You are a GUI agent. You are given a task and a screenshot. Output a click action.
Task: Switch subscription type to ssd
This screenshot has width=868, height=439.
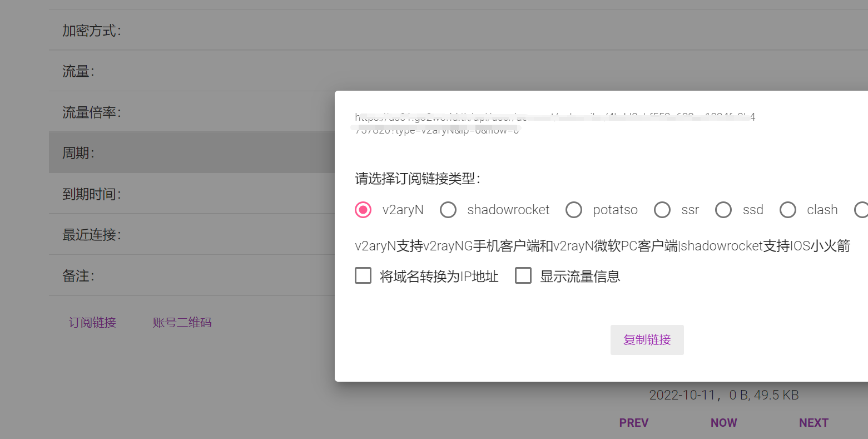(x=723, y=210)
